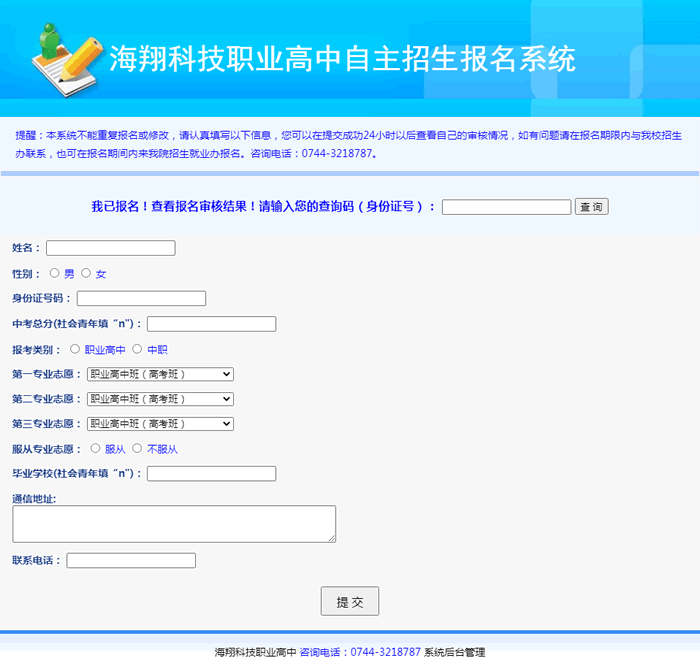Choose 职业高中 as 报考类别
Image resolution: width=700 pixels, height=672 pixels.
(75, 349)
